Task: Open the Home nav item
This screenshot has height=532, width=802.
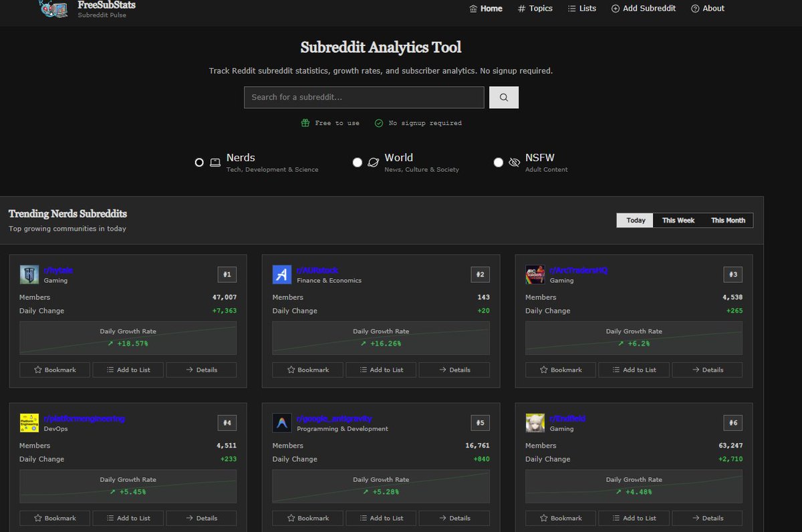Action: [486, 9]
